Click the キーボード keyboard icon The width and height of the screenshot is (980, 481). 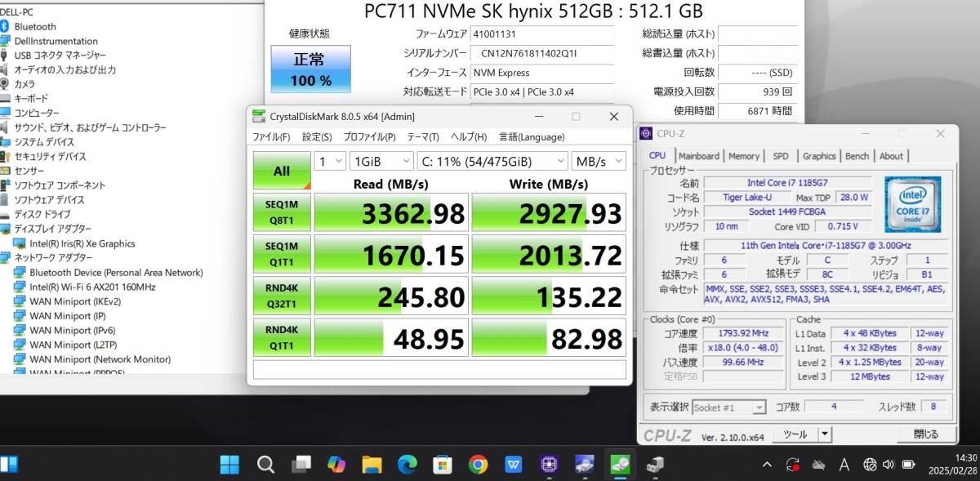point(5,98)
